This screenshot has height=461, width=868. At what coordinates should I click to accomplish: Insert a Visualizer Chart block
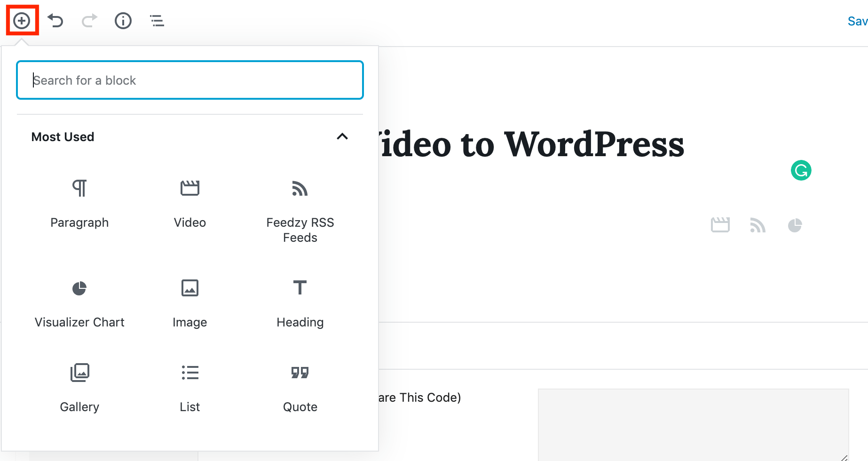point(79,302)
